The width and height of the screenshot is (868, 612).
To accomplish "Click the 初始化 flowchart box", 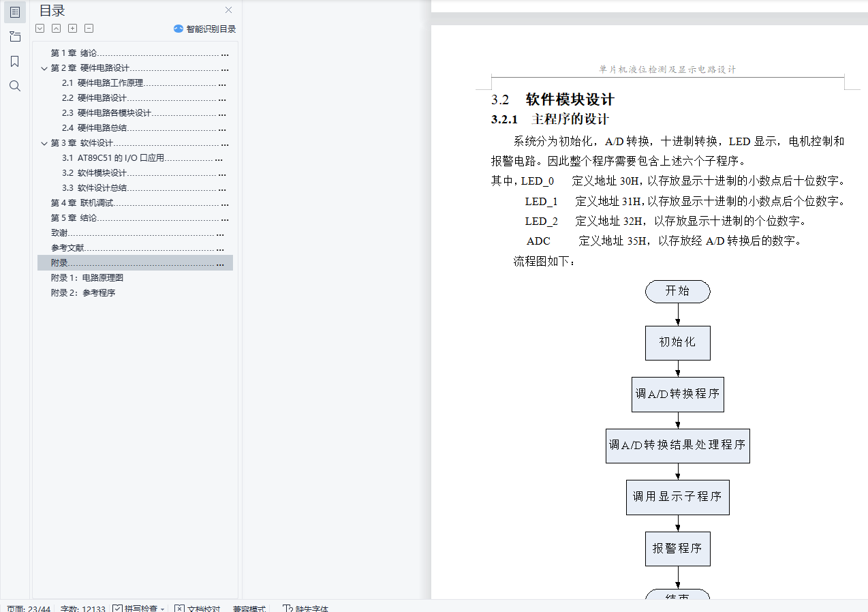I will 678,342.
